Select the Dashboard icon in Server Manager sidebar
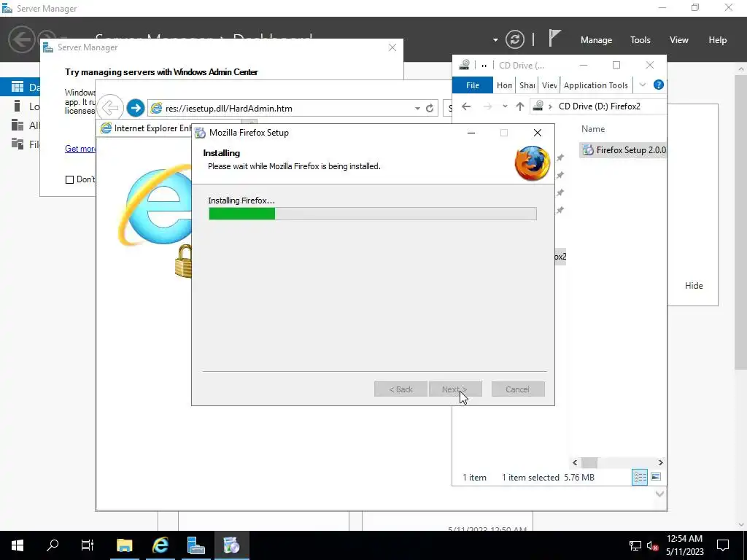This screenshot has height=560, width=747. [18, 87]
